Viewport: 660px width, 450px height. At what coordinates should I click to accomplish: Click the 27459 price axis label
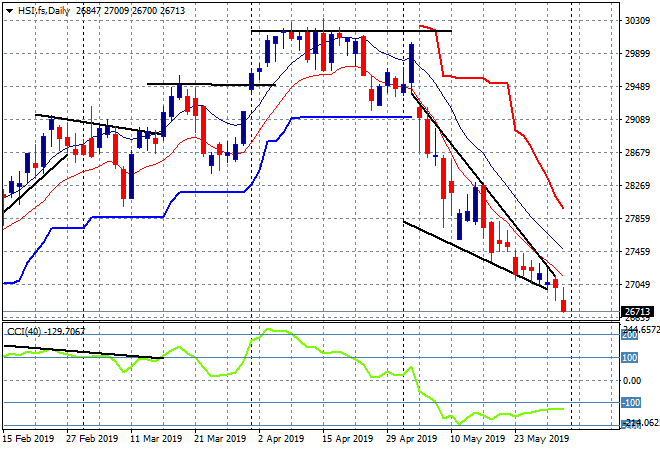(637, 252)
